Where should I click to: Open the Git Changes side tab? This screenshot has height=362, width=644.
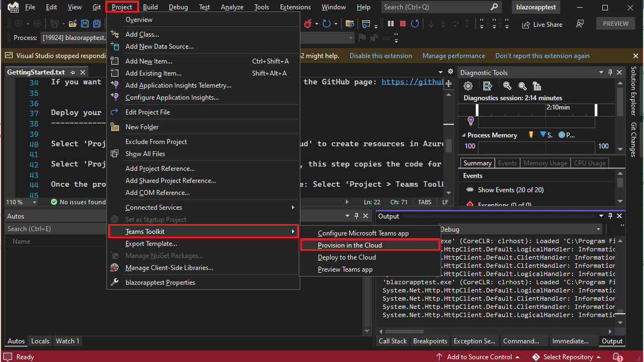(634, 140)
